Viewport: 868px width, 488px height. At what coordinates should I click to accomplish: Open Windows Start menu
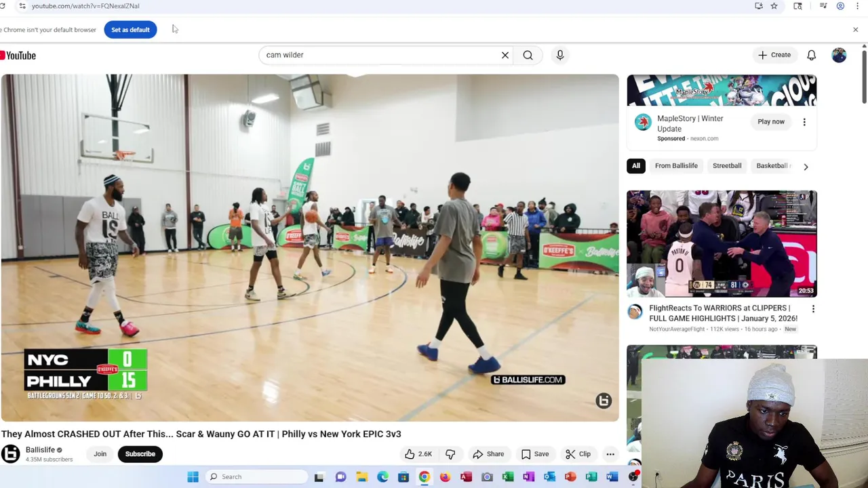193,477
